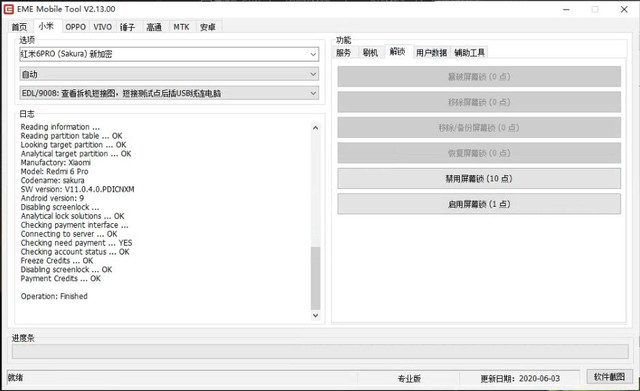Viewport: 640px width, 391px height.
Task: Switch to the OPPO tab
Action: tap(76, 27)
